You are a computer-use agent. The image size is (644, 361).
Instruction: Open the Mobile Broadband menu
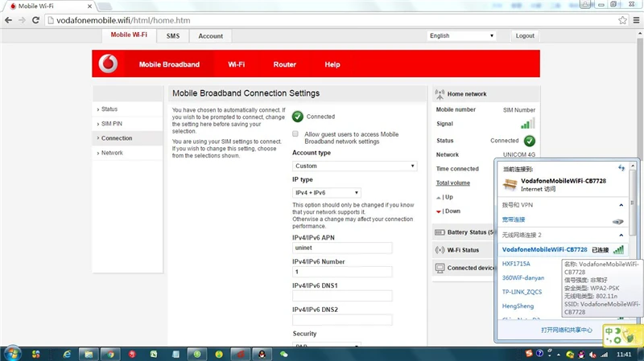(169, 64)
